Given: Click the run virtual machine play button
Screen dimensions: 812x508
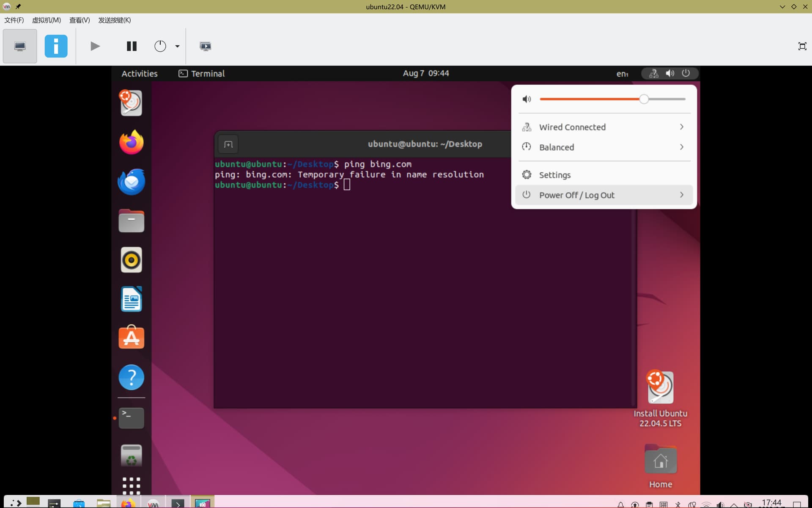Looking at the screenshot, I should pyautogui.click(x=95, y=46).
